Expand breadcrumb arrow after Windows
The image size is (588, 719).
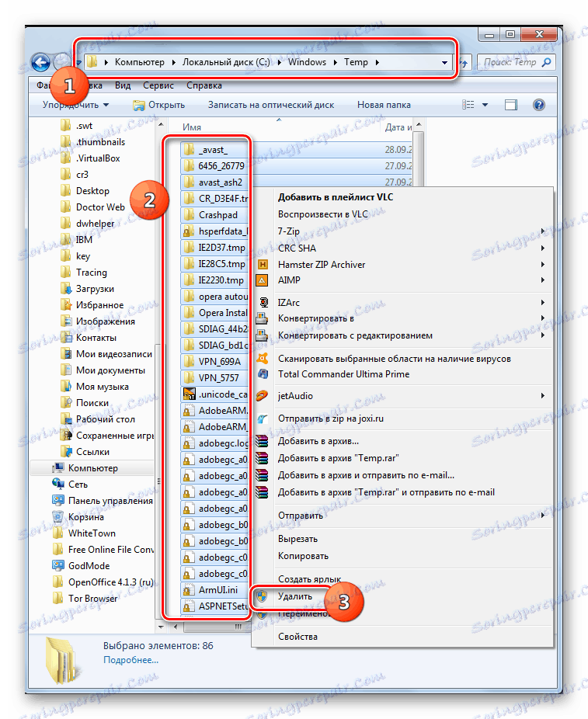[335, 62]
